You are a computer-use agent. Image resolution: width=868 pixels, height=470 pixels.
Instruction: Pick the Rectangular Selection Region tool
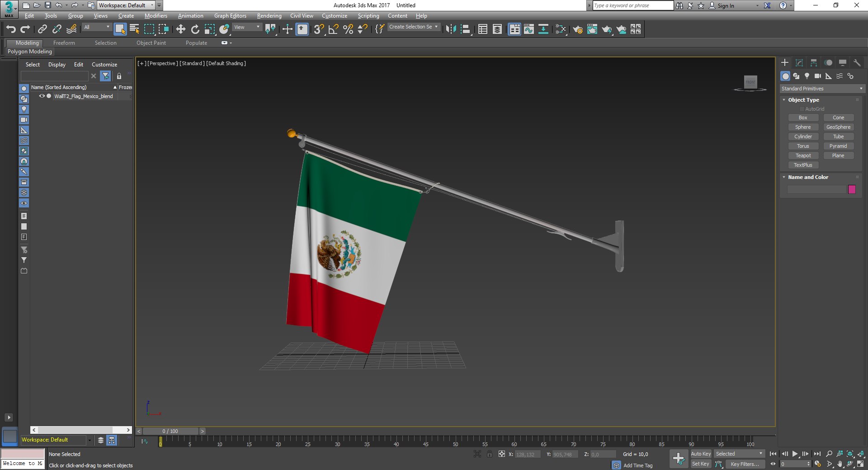pyautogui.click(x=149, y=29)
